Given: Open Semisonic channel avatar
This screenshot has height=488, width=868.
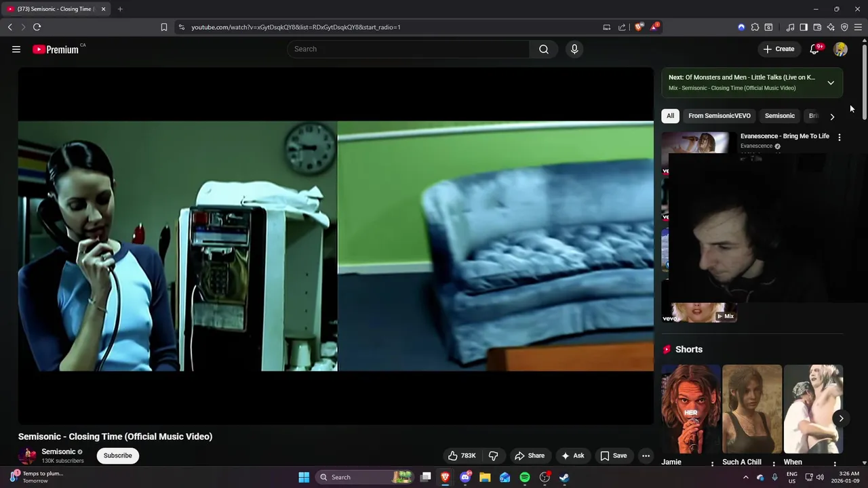Looking at the screenshot, I should 27,455.
